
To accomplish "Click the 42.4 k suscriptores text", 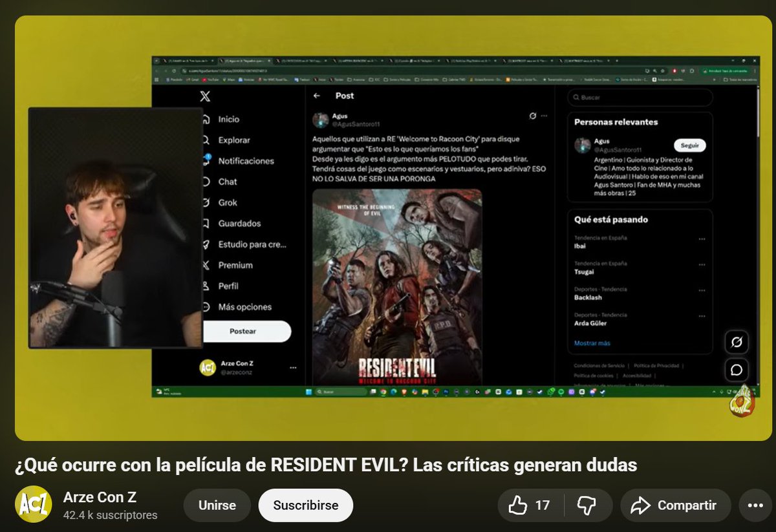I will [x=110, y=515].
